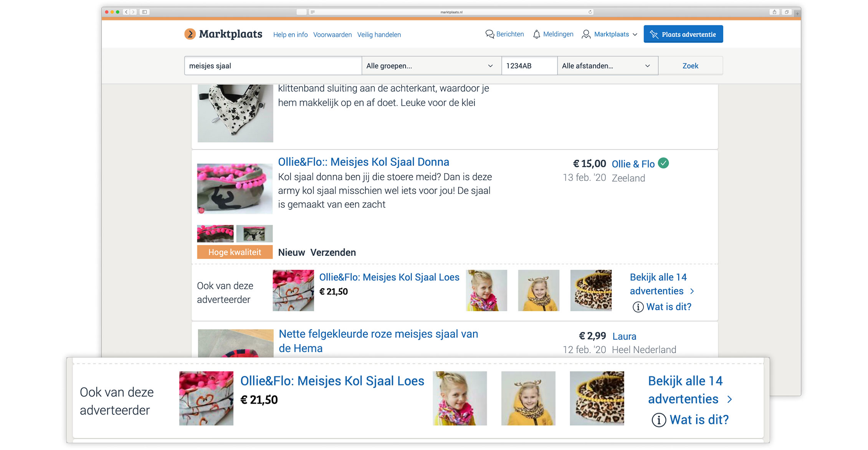Open the girl with pink scarf thumbnail in the callout
The height and width of the screenshot is (450, 868).
click(460, 398)
